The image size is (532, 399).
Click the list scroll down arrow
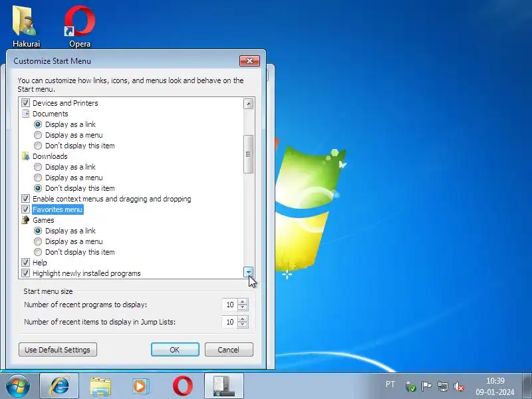pos(248,272)
